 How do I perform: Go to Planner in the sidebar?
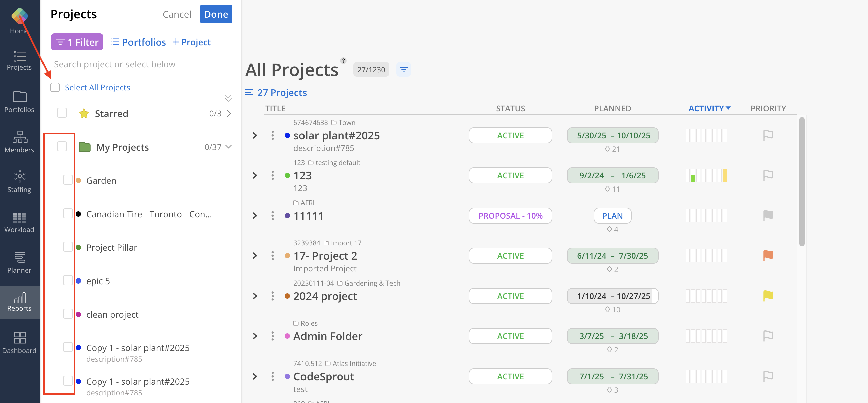(19, 257)
